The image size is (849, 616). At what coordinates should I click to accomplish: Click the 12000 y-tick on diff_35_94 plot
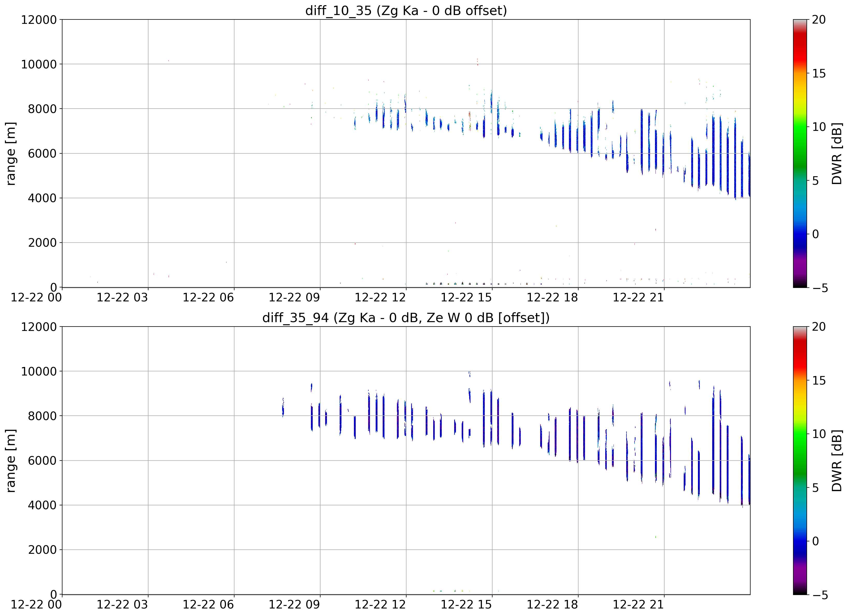pos(39,327)
